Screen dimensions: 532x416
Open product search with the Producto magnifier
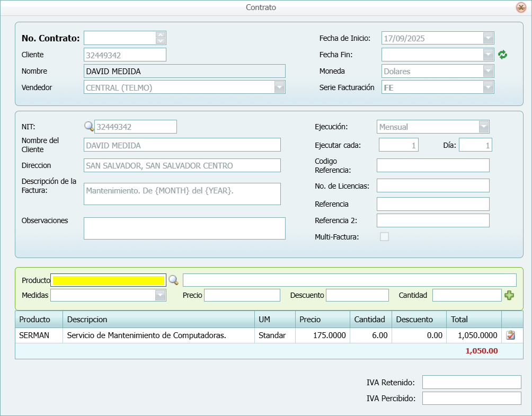tap(173, 280)
